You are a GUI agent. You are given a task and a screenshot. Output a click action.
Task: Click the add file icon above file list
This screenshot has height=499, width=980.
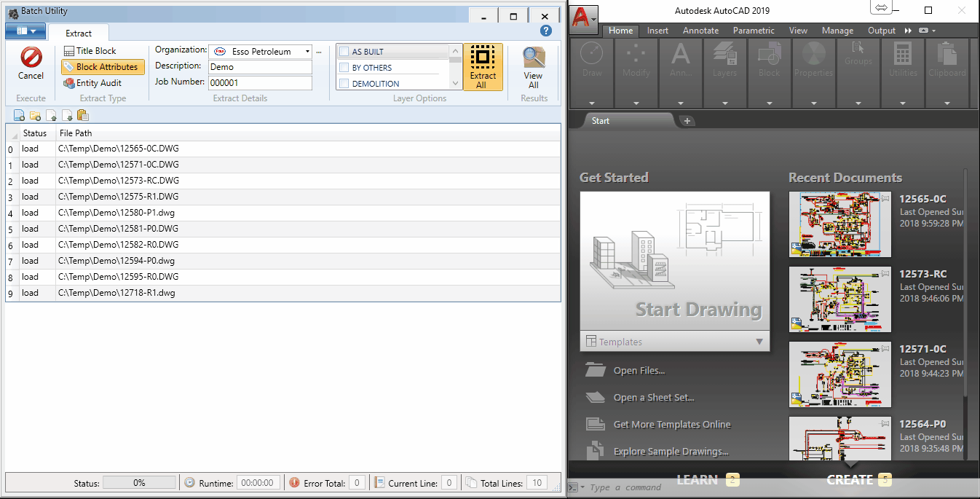point(20,115)
